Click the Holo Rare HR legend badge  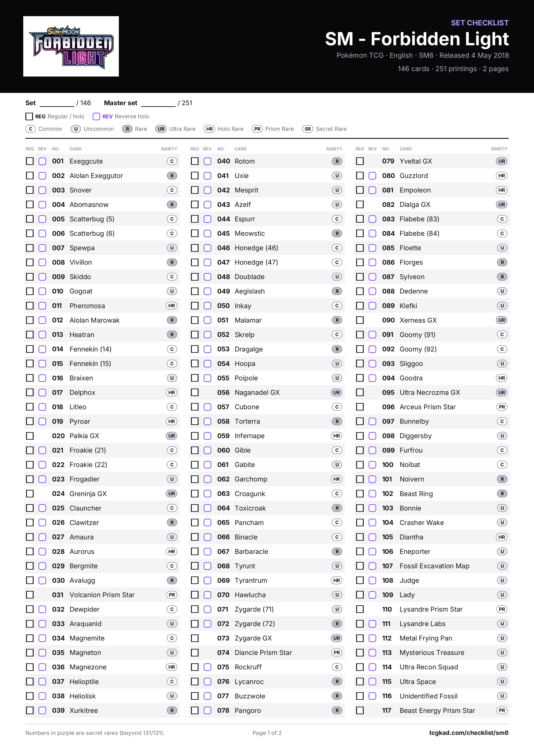[209, 129]
